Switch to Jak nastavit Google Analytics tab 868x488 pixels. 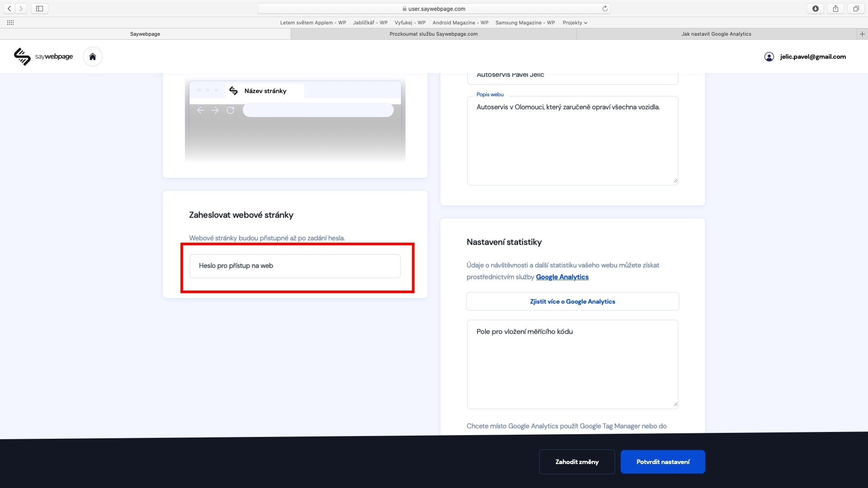716,34
